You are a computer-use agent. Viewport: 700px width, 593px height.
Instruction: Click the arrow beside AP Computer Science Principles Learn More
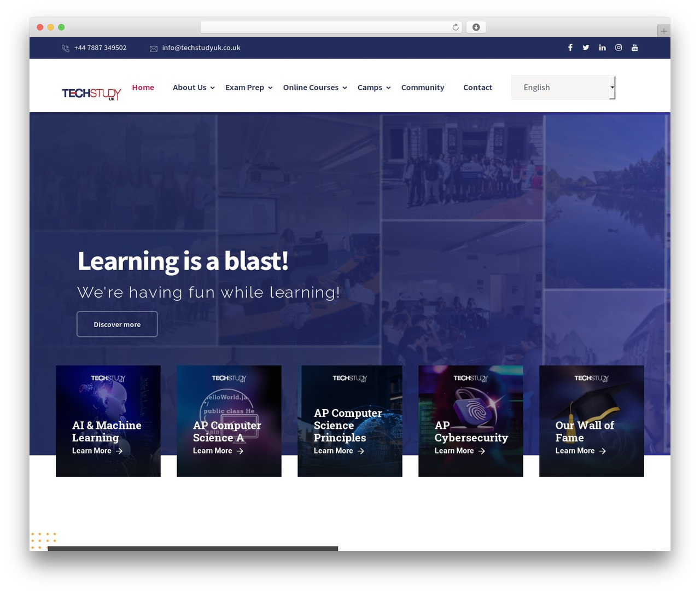coord(361,451)
